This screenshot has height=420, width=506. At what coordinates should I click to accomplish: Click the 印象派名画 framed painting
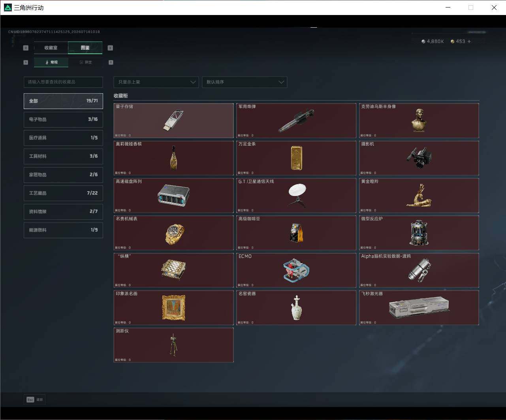pyautogui.click(x=173, y=308)
